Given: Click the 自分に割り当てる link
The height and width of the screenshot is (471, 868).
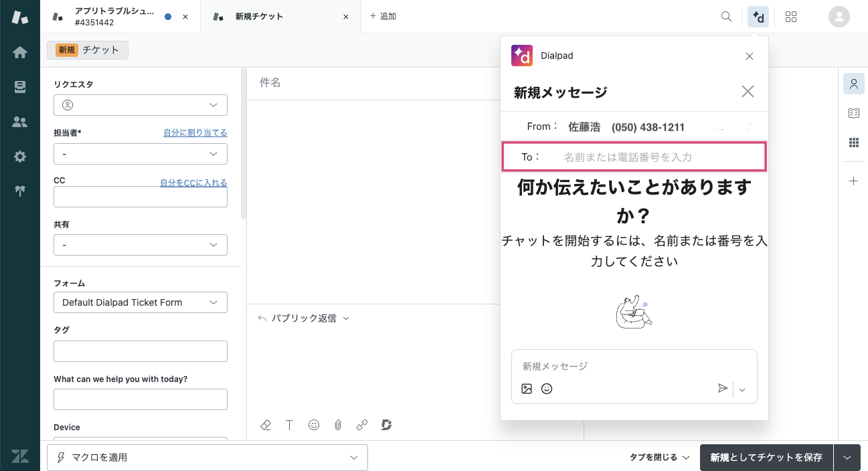Looking at the screenshot, I should [x=195, y=133].
